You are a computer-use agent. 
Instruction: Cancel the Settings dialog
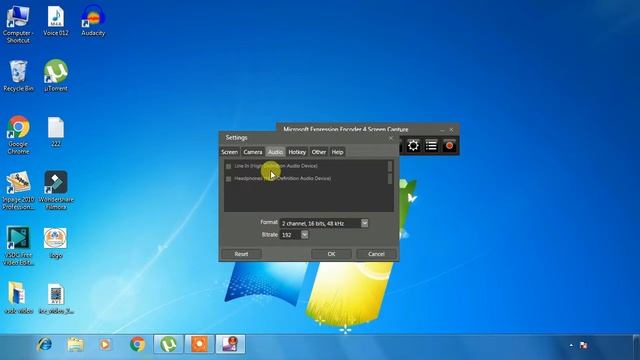[376, 254]
